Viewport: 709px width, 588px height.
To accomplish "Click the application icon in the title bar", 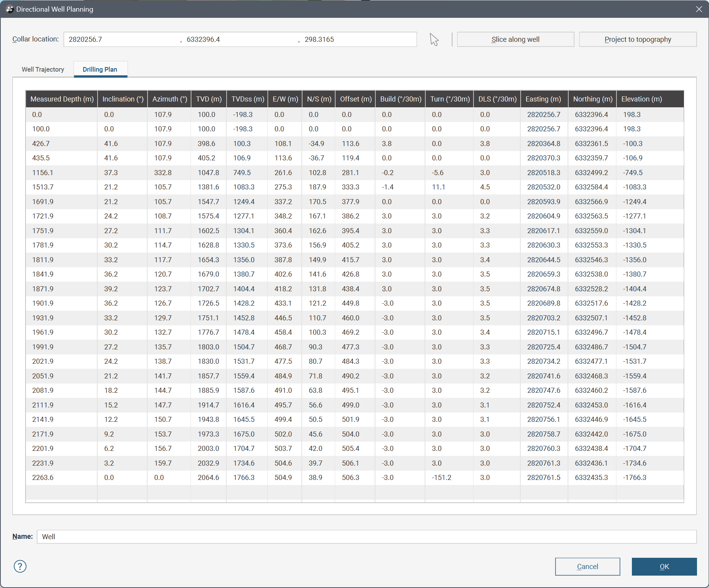I will tap(9, 9).
